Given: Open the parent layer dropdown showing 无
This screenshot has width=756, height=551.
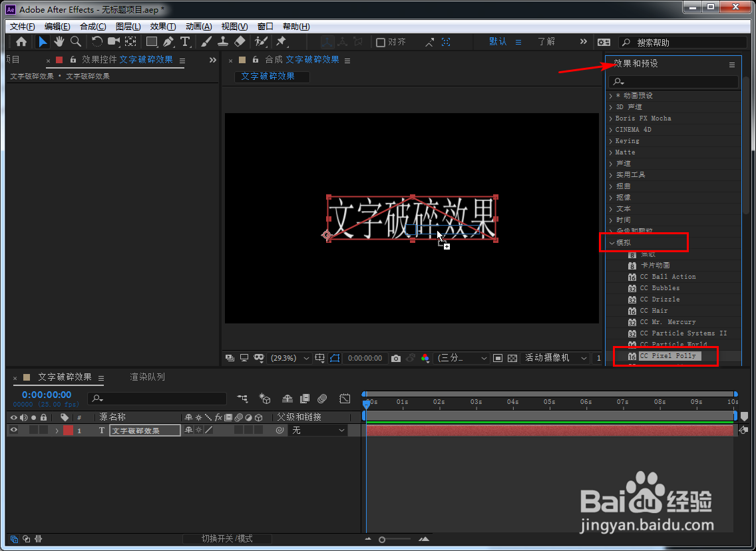Looking at the screenshot, I should (317, 430).
